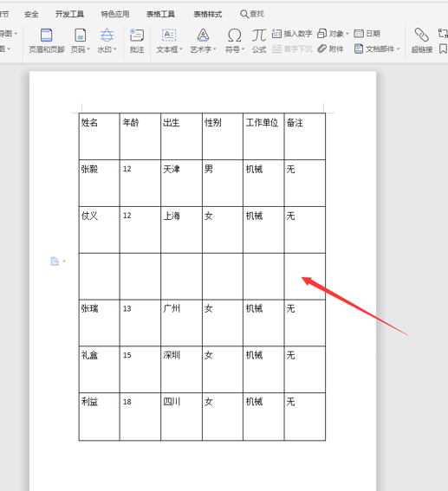This screenshot has width=448, height=491.
Task: Open the Header and Footer tool
Action: tap(47, 35)
